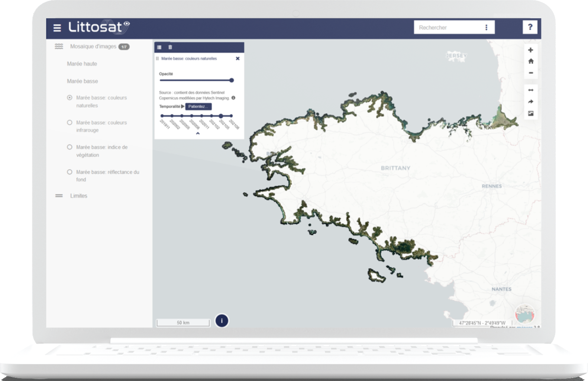Open the Limites section
This screenshot has width=588, height=381.
[x=79, y=196]
